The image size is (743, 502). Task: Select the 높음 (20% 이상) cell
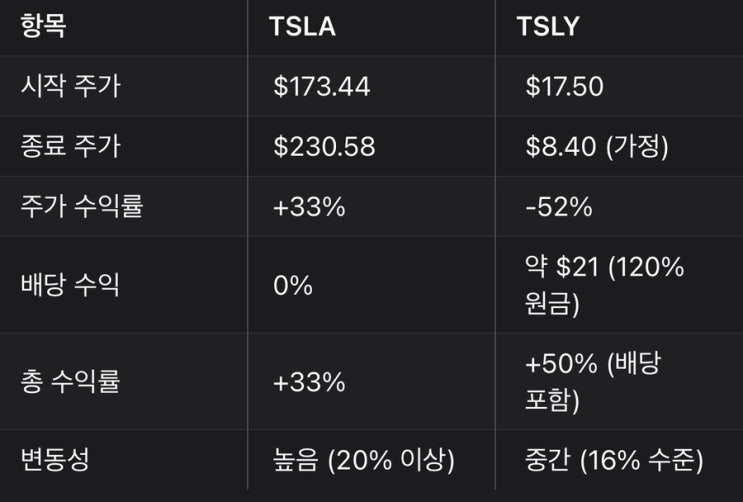click(364, 461)
